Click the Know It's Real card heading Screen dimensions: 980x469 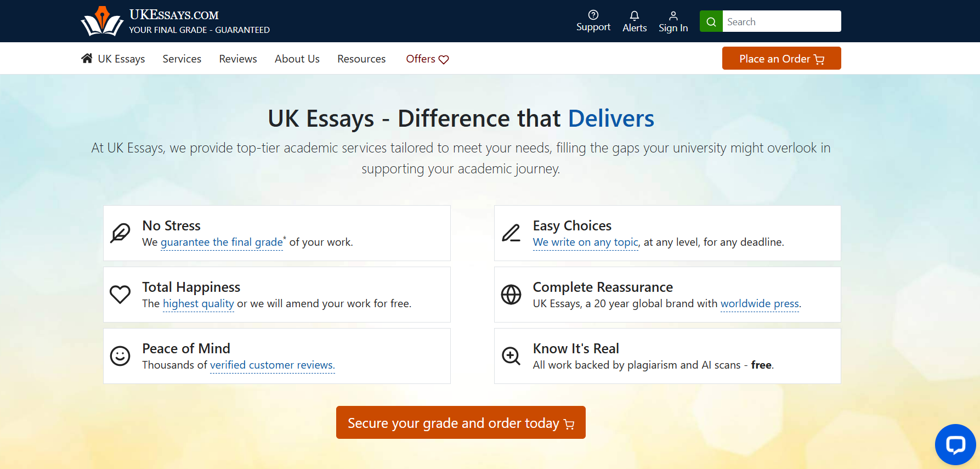[x=576, y=348]
